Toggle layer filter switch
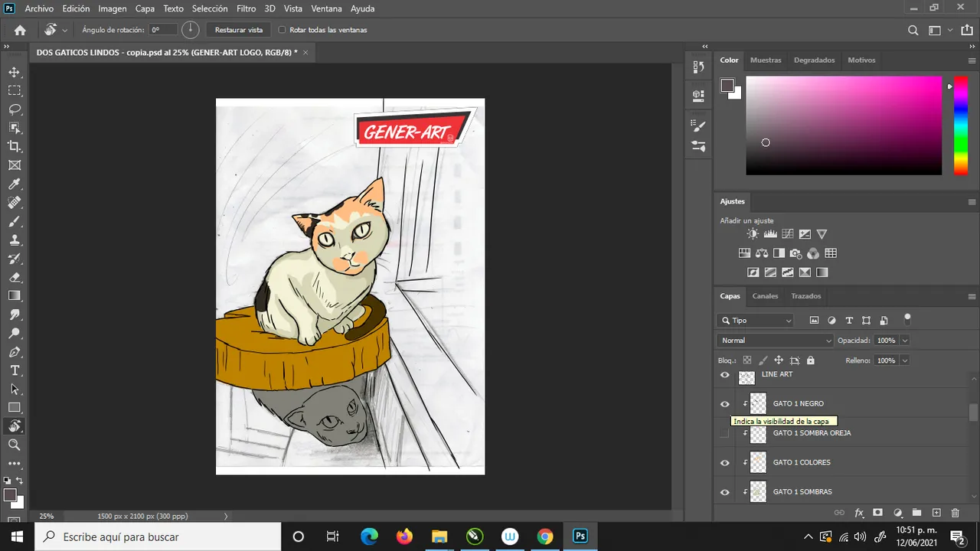The height and width of the screenshot is (551, 980). [907, 318]
